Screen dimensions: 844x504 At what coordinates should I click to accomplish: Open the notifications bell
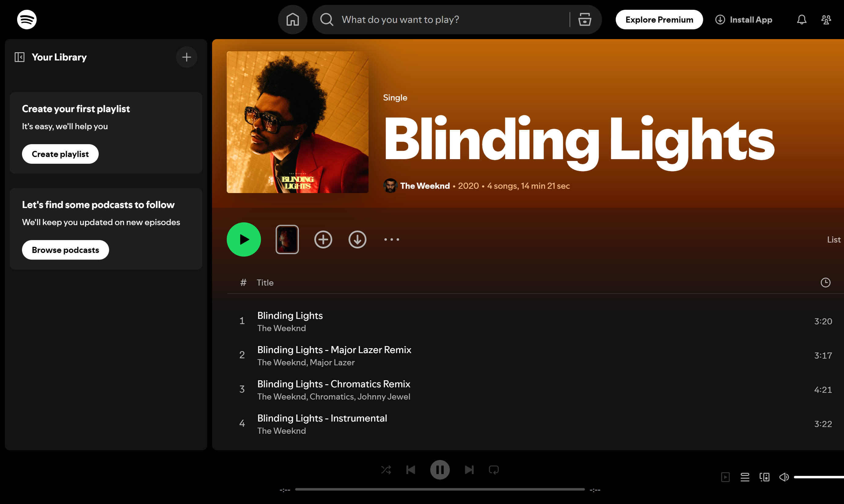pyautogui.click(x=801, y=19)
